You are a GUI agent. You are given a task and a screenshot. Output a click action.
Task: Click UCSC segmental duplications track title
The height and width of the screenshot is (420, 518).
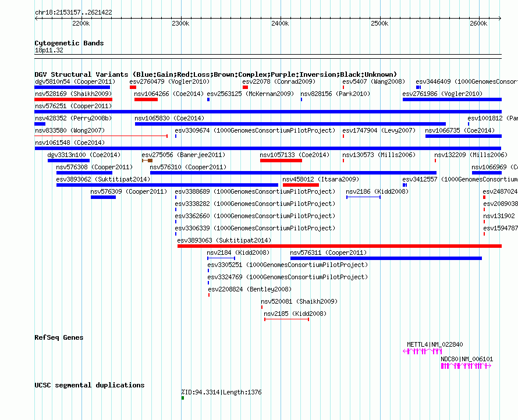click(x=90, y=385)
